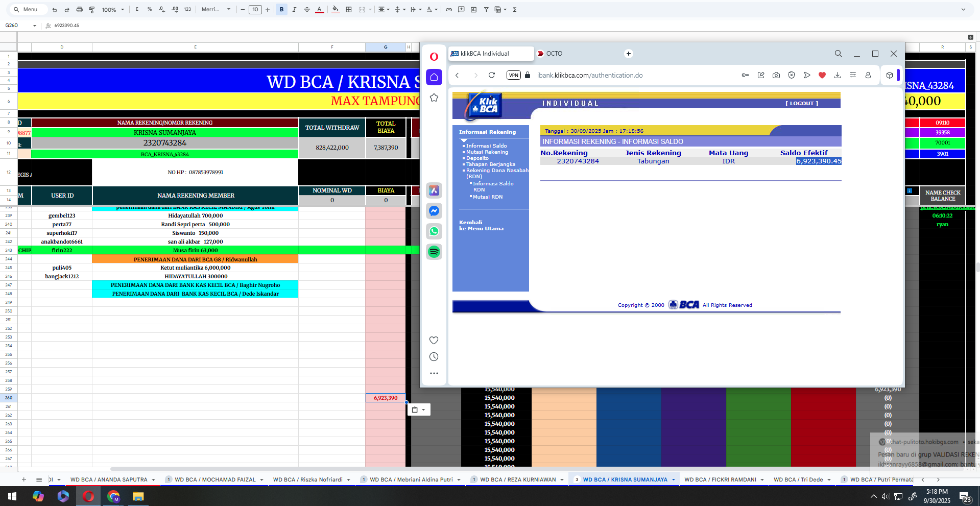Image resolution: width=980 pixels, height=506 pixels.
Task: Open Spotify in Opera sidebar
Action: pos(434,252)
